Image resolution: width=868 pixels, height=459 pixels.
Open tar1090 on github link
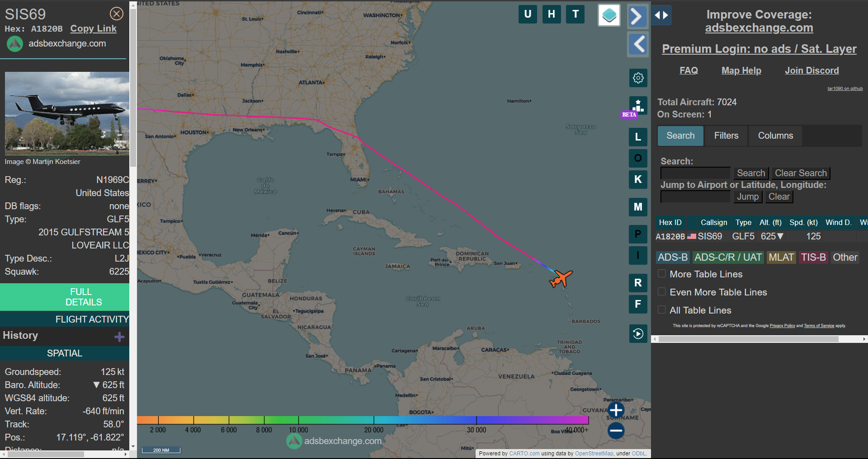(845, 89)
